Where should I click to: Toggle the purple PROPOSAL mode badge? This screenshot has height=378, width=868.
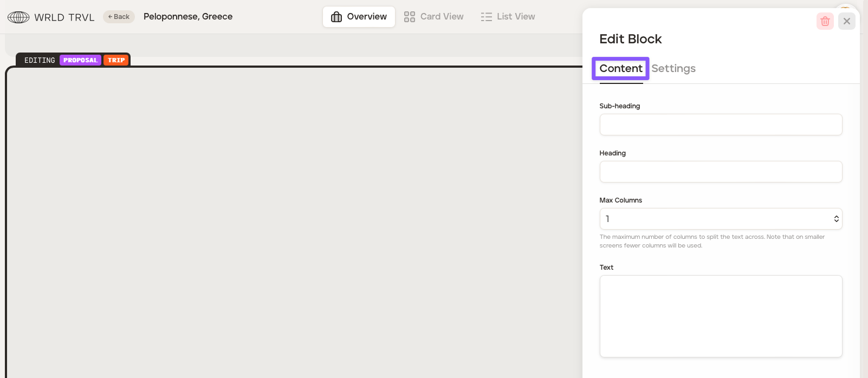click(x=80, y=60)
